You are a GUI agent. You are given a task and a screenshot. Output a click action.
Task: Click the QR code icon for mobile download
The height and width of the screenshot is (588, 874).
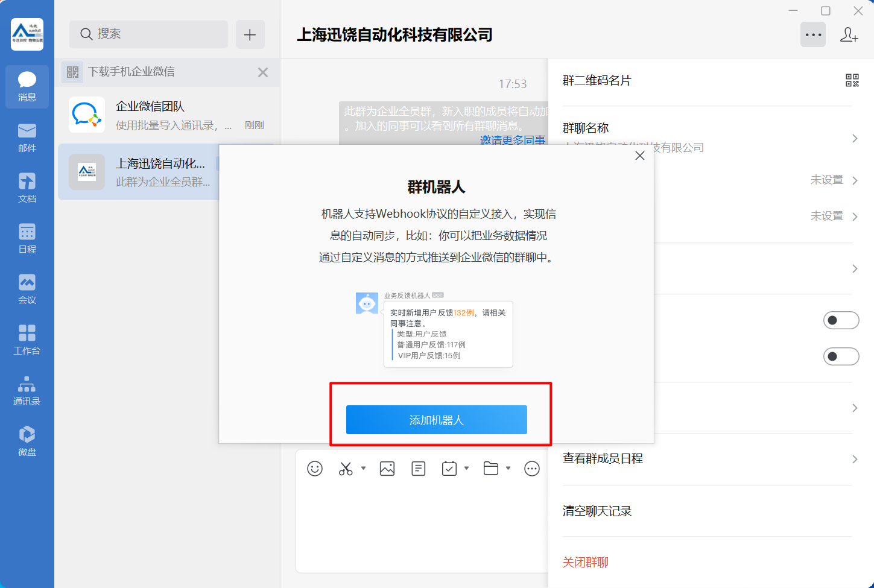[x=73, y=72]
